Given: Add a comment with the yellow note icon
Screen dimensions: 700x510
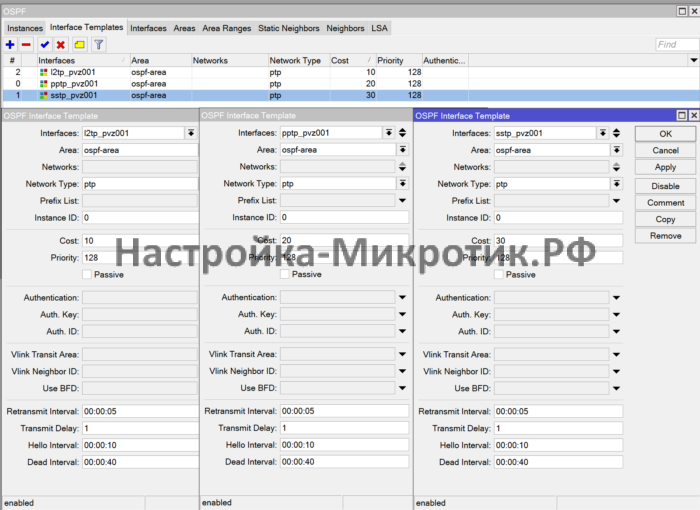Looking at the screenshot, I should [x=79, y=45].
